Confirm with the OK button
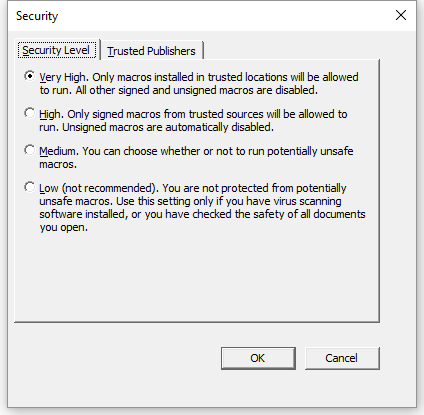 tap(258, 358)
